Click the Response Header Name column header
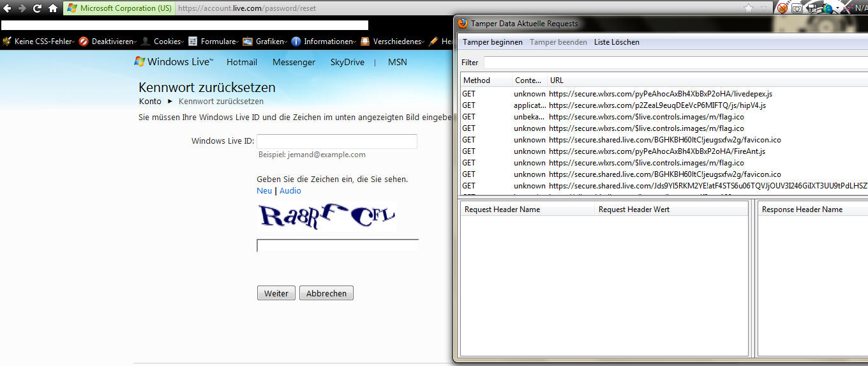This screenshot has height=366, width=868. tap(812, 210)
